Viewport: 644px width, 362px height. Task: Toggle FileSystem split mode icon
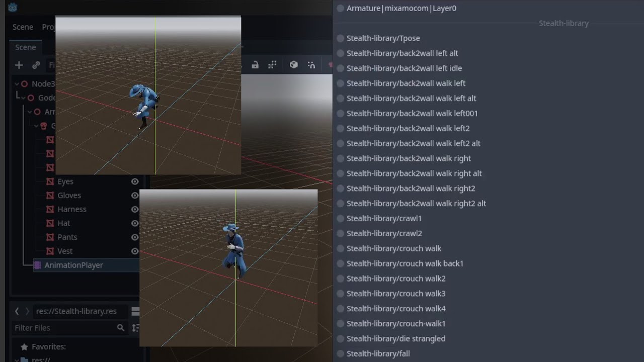[135, 311]
